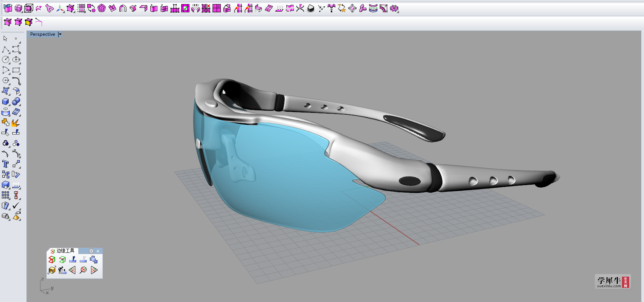Pick the Fillet Curves tool
This screenshot has width=644, height=302.
click(16, 80)
